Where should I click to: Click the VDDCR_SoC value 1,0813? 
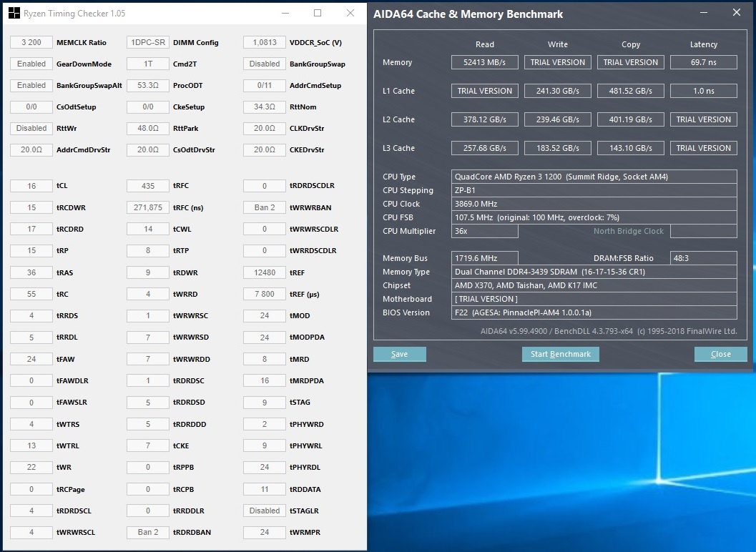tap(265, 42)
